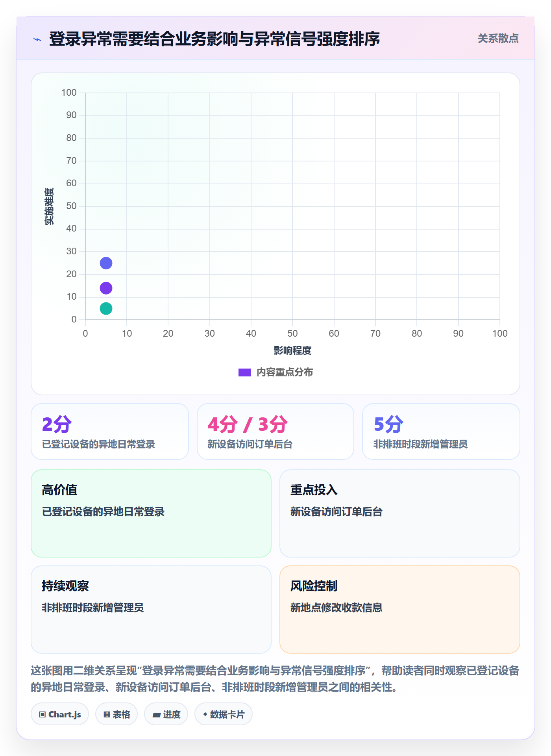Screen dimensions: 551x756
Task: Click the 50 tick label on the y-axis
Action: (x=71, y=206)
